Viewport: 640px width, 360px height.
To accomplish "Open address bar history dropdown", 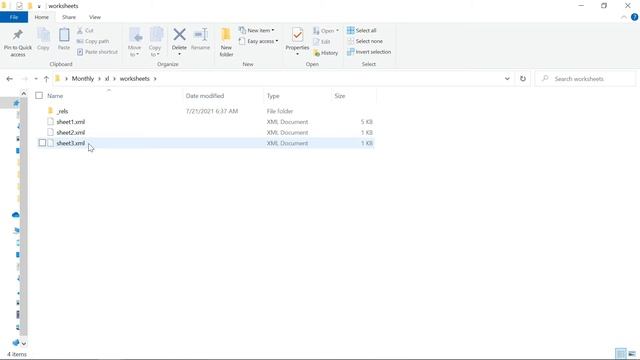I will 507,79.
